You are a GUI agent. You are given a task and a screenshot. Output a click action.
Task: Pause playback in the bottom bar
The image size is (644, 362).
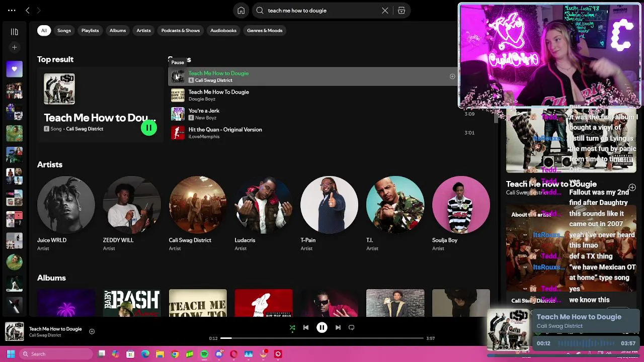pyautogui.click(x=322, y=328)
